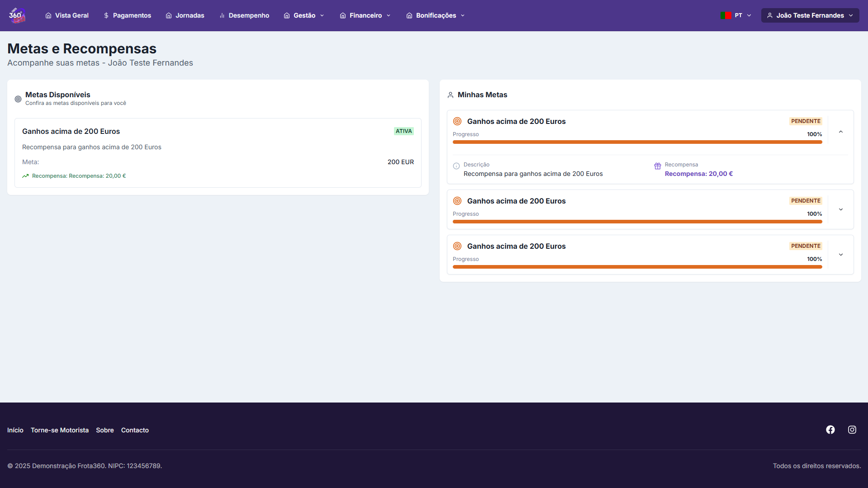Open the Pagamentos menu item
This screenshot has width=868, height=488.
coord(127,15)
